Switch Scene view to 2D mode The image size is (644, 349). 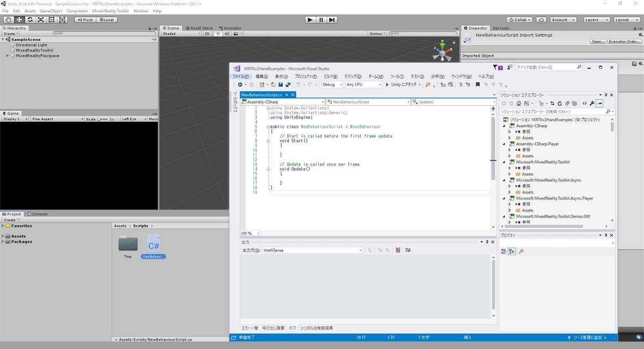point(207,33)
